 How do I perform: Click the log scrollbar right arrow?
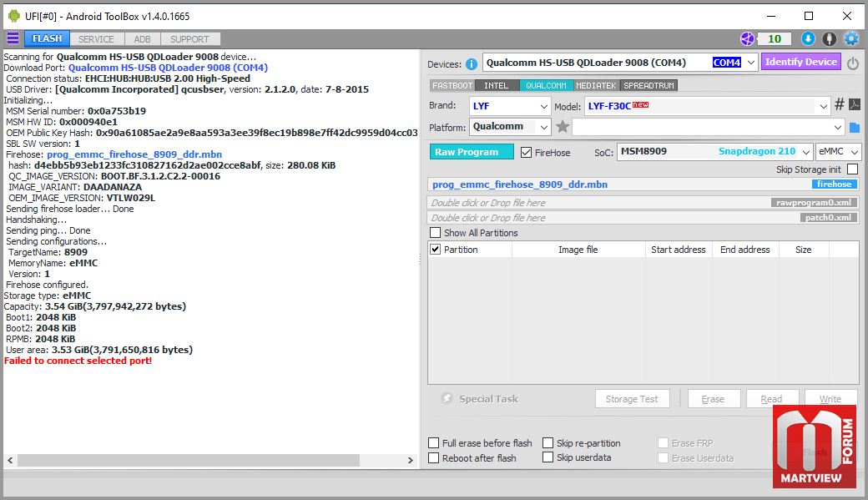click(410, 460)
